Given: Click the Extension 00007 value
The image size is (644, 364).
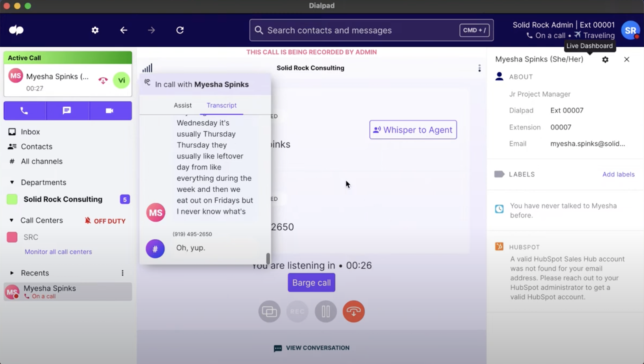Looking at the screenshot, I should pyautogui.click(x=561, y=127).
